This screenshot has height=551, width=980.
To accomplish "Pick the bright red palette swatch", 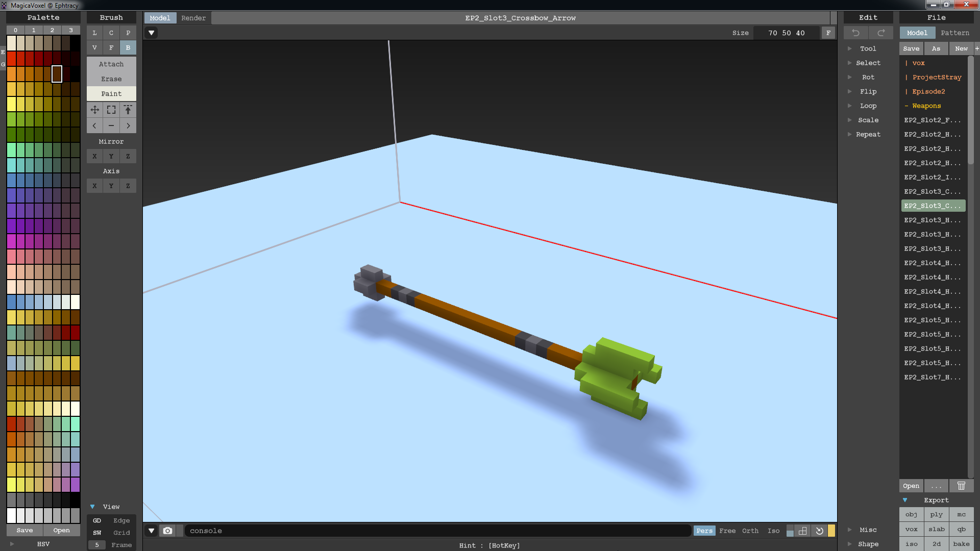I will coord(11,59).
